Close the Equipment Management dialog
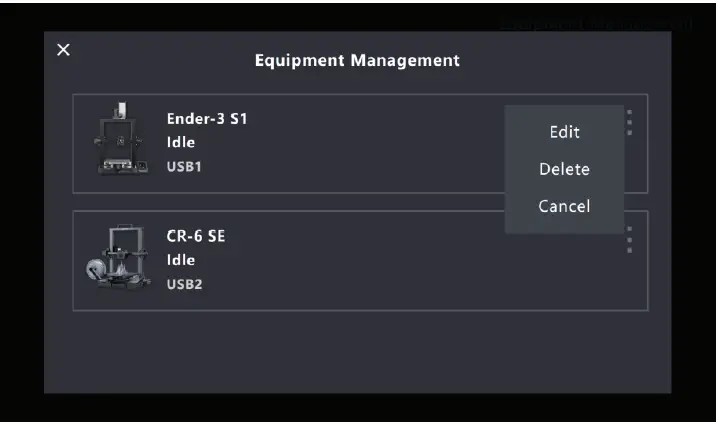Screen dimensions: 718x425 63,50
